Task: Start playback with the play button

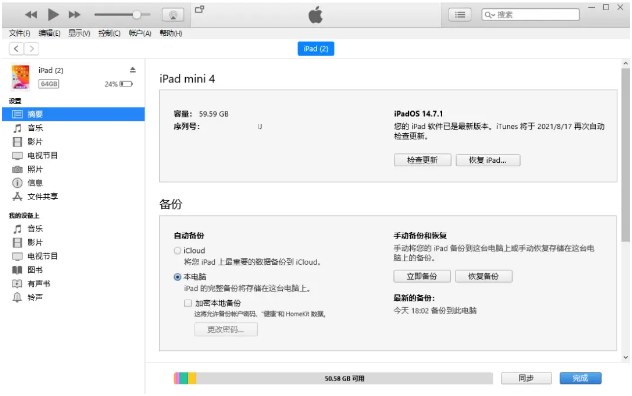Action: point(53,15)
